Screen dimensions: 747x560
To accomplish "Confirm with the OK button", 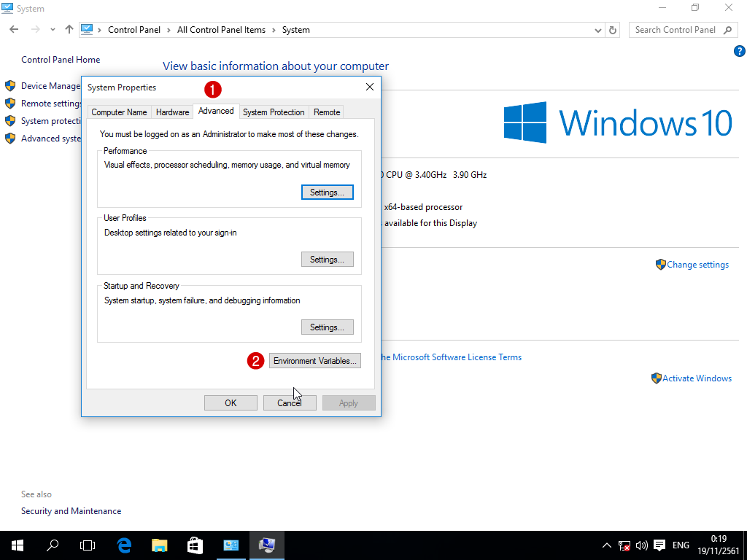I will point(231,402).
